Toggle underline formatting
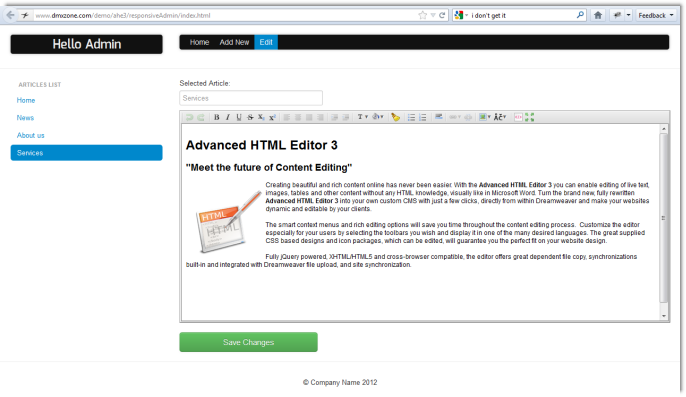The height and width of the screenshot is (397, 686). tap(239, 117)
